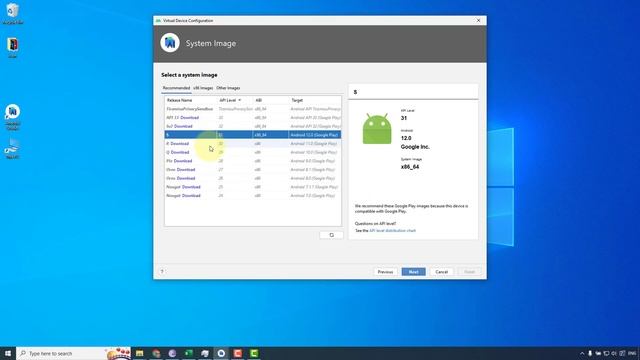Select the Tiramisu Privacy Sandbox row
640x360 pixels.
tap(253, 109)
